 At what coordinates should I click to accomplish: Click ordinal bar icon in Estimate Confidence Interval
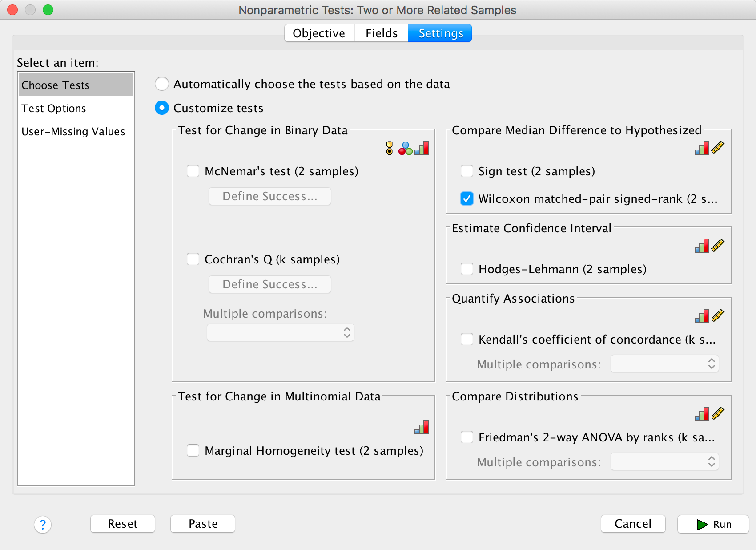[702, 246]
